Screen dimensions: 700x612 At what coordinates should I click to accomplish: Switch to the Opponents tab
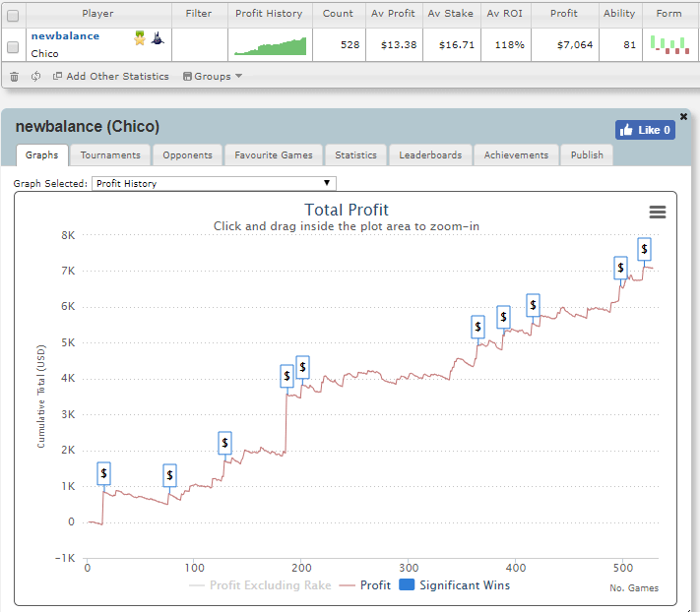pyautogui.click(x=187, y=155)
